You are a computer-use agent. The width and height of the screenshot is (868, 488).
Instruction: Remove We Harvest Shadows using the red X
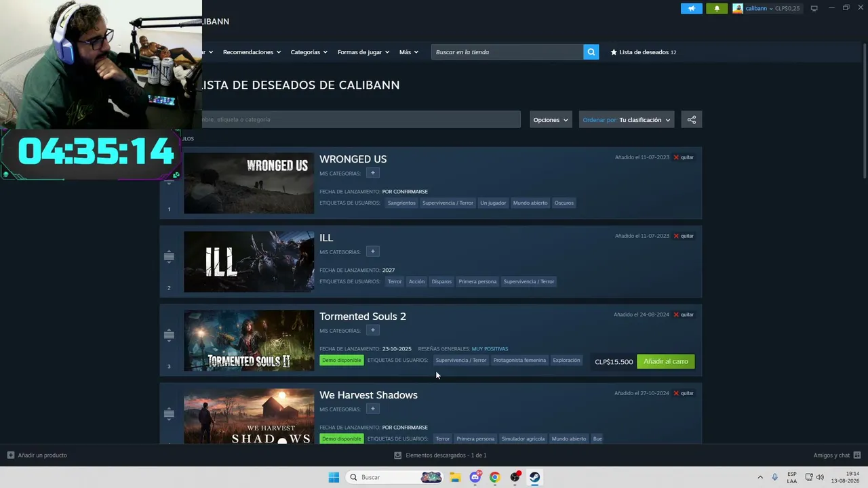point(684,393)
